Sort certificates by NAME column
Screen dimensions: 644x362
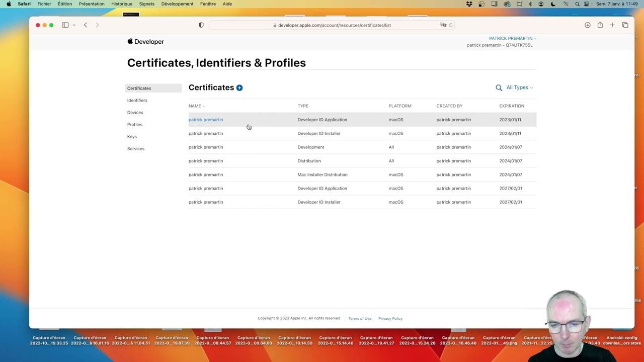click(x=197, y=106)
